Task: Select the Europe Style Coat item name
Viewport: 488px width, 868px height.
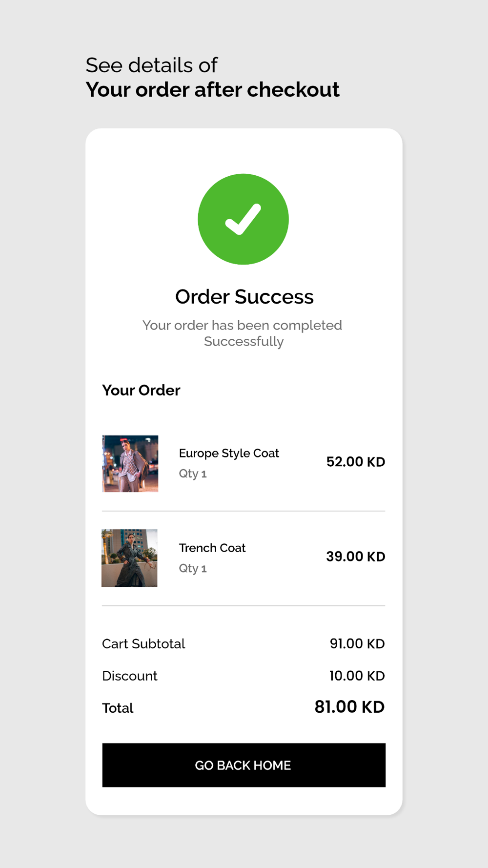Action: [229, 453]
